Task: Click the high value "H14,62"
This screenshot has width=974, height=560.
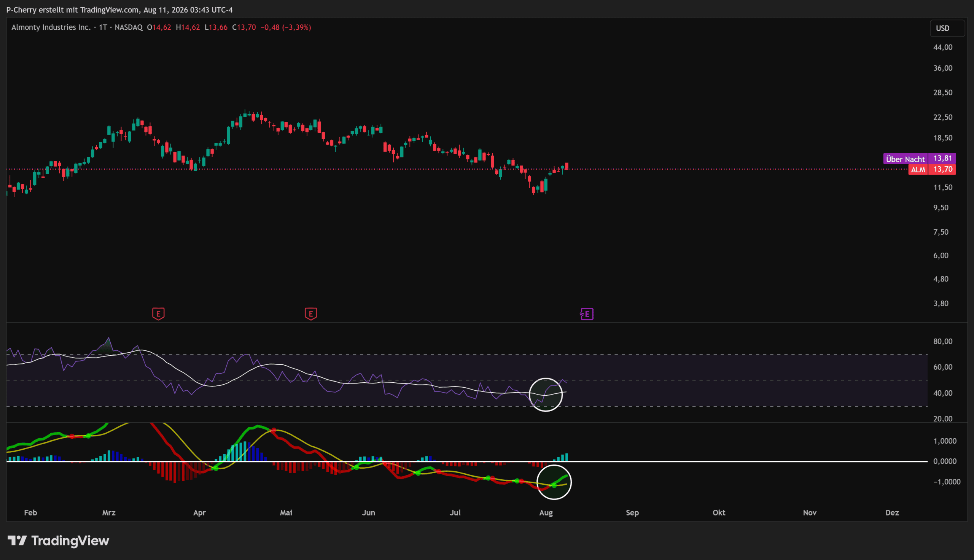Action: pos(188,27)
